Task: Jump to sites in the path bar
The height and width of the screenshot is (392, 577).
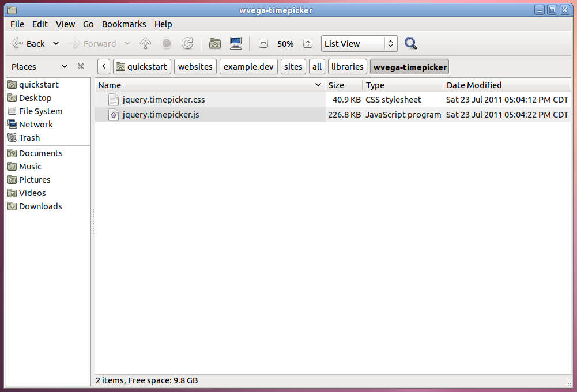Action: [293, 67]
